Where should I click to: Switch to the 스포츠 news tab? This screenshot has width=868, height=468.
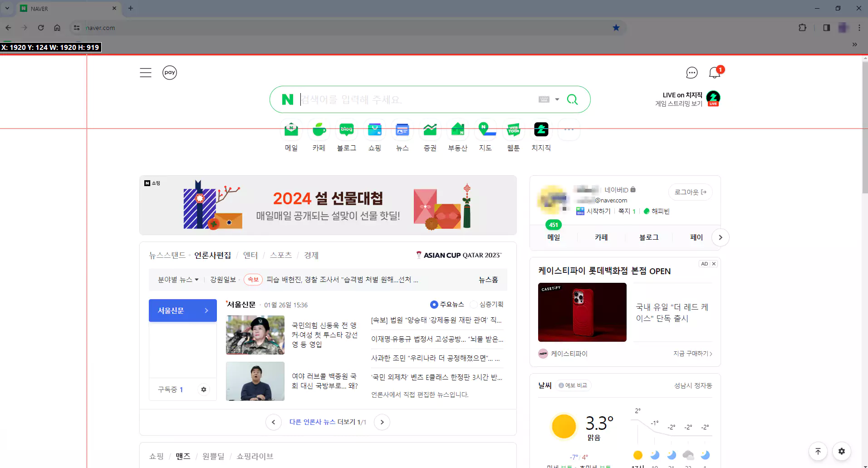pyautogui.click(x=281, y=256)
